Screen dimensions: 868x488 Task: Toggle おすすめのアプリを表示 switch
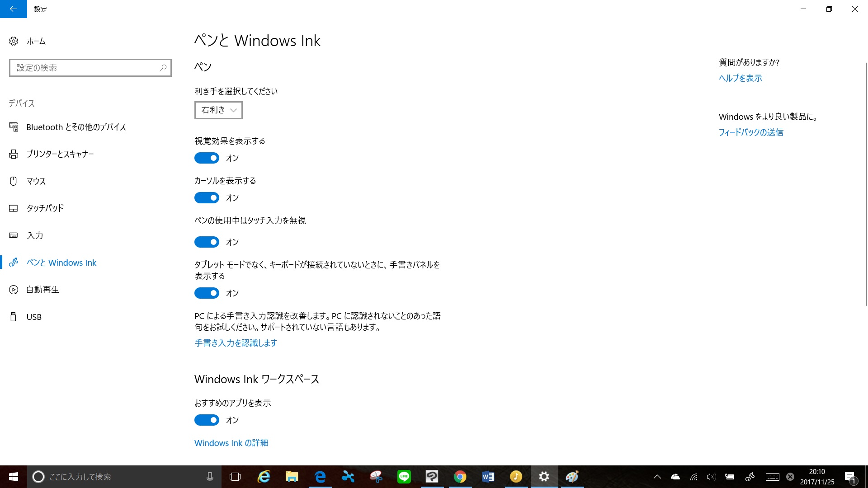pyautogui.click(x=207, y=420)
